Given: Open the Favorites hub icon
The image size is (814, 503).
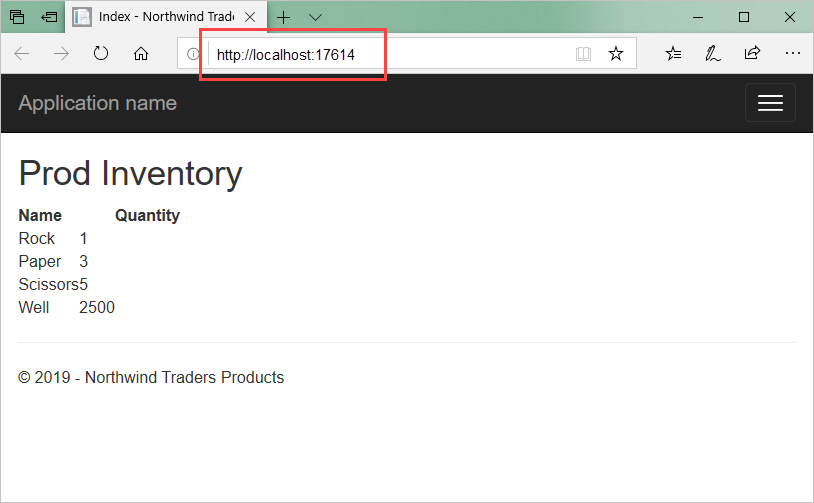Looking at the screenshot, I should 673,53.
